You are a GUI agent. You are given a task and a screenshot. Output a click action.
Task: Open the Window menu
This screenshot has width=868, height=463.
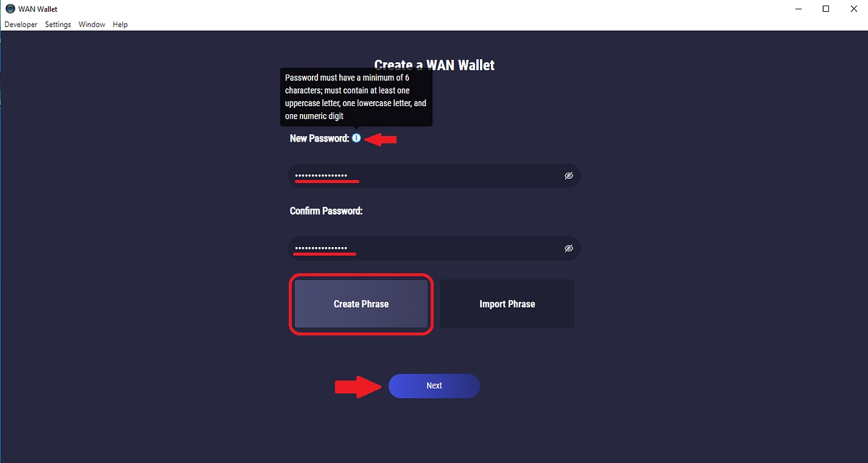(92, 24)
